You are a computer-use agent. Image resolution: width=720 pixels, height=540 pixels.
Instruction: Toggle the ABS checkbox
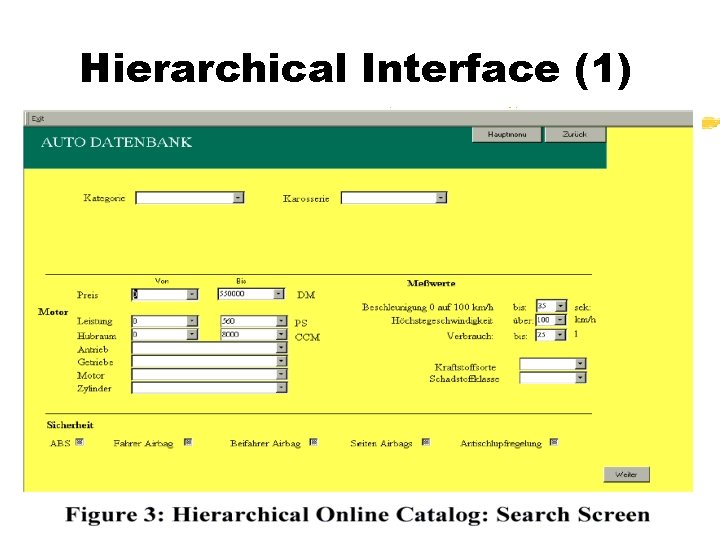click(80, 442)
